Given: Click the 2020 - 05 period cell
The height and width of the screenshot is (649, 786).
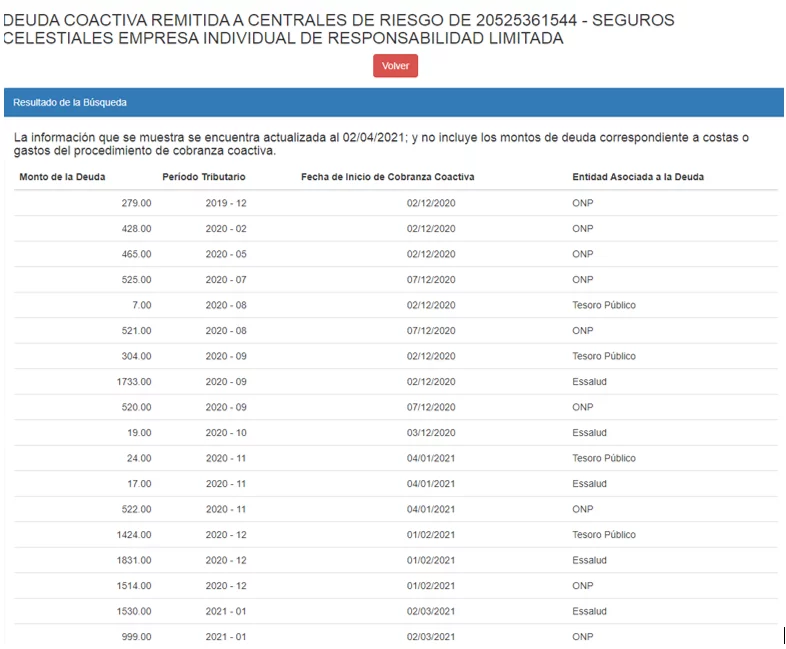Looking at the screenshot, I should pos(225,254).
